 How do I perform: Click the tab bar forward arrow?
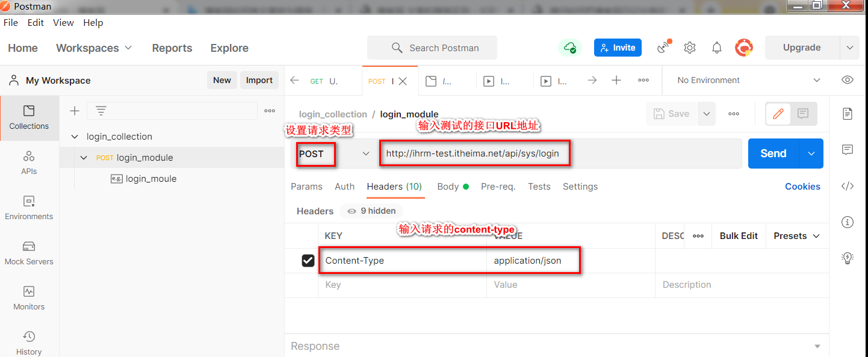(592, 80)
